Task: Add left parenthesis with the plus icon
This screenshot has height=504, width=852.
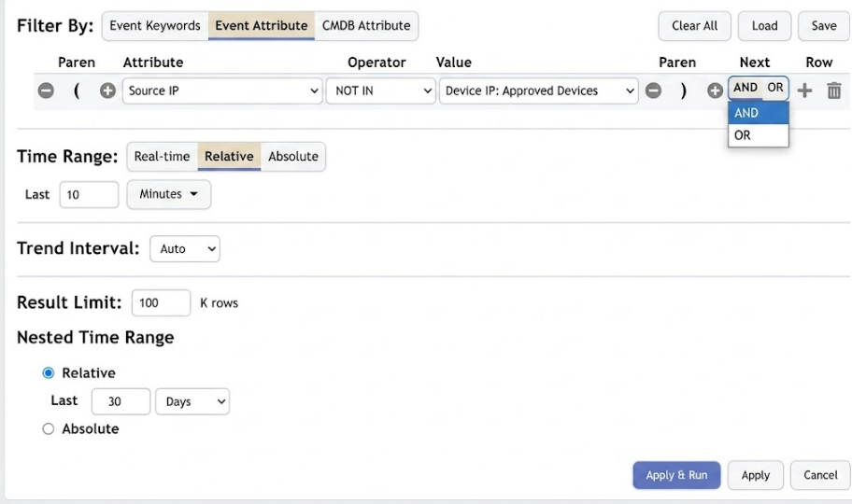Action: pos(107,91)
